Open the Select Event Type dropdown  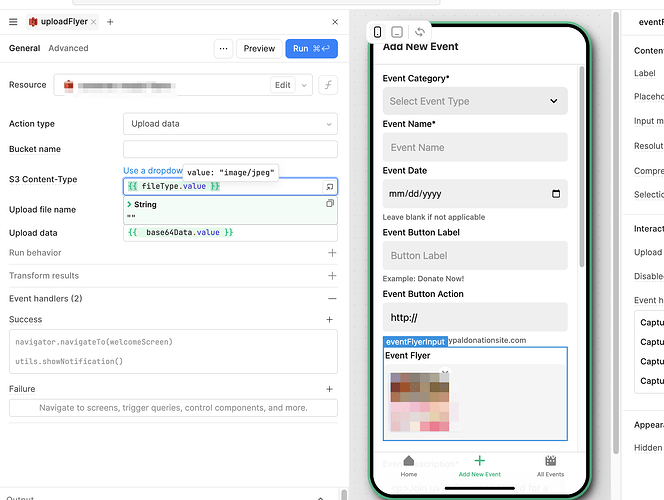[475, 101]
